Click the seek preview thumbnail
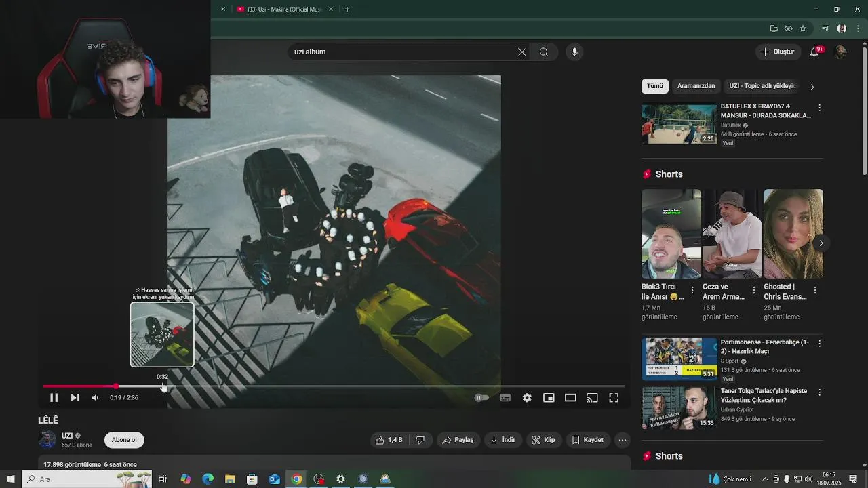This screenshot has width=868, height=488. pos(162,334)
